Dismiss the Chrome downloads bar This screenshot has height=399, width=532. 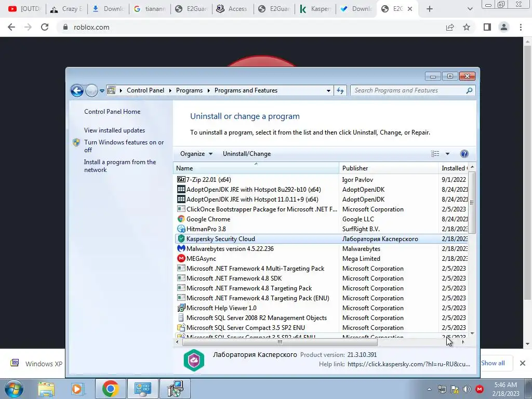pos(523,363)
